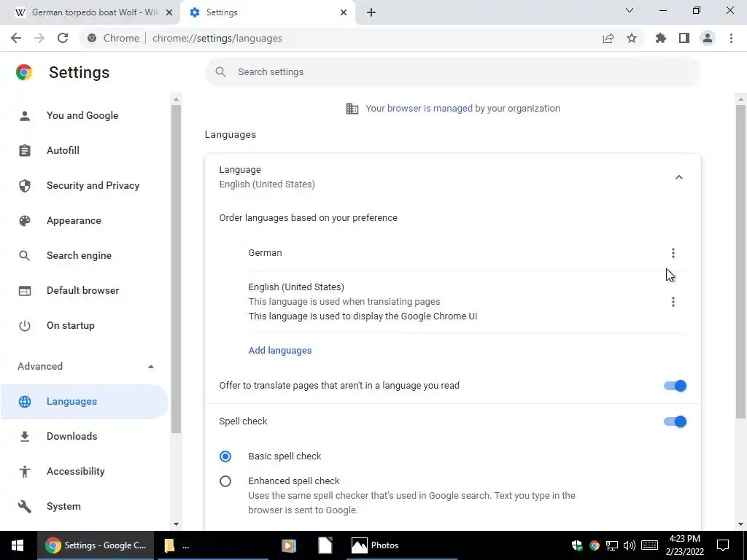Bookmark this page with the star icon
The width and height of the screenshot is (747, 560).
(x=632, y=38)
